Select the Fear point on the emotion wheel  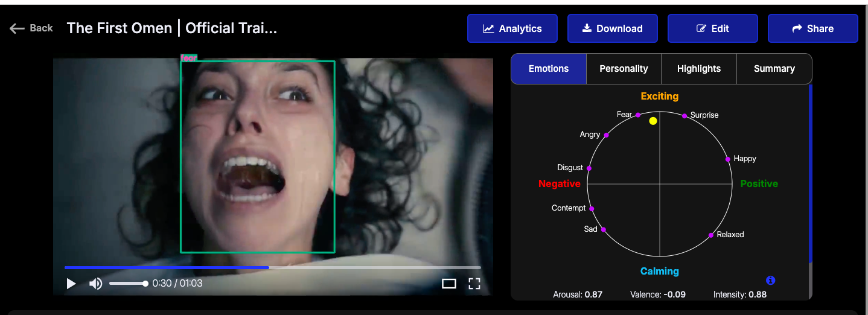click(x=638, y=115)
